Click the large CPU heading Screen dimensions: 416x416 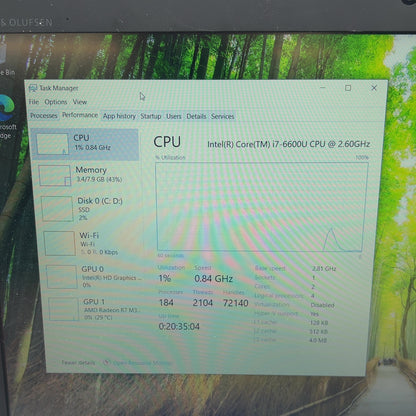click(x=167, y=142)
